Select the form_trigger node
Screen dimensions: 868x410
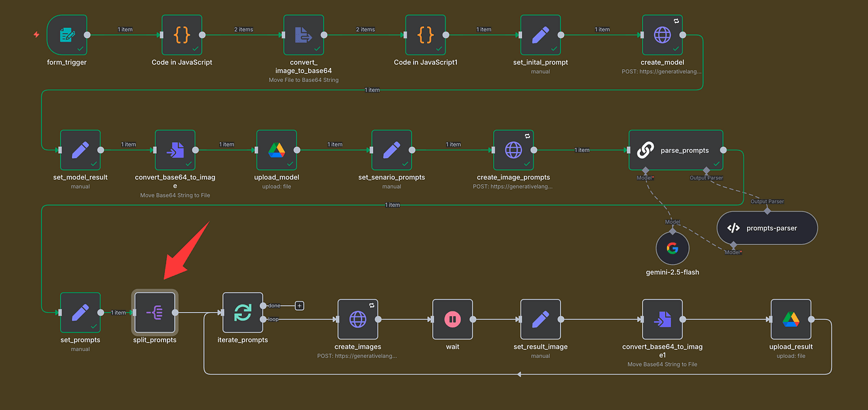pyautogui.click(x=66, y=35)
